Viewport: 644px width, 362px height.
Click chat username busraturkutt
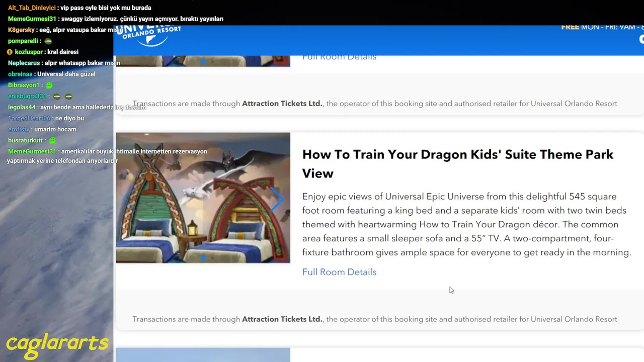click(x=26, y=141)
